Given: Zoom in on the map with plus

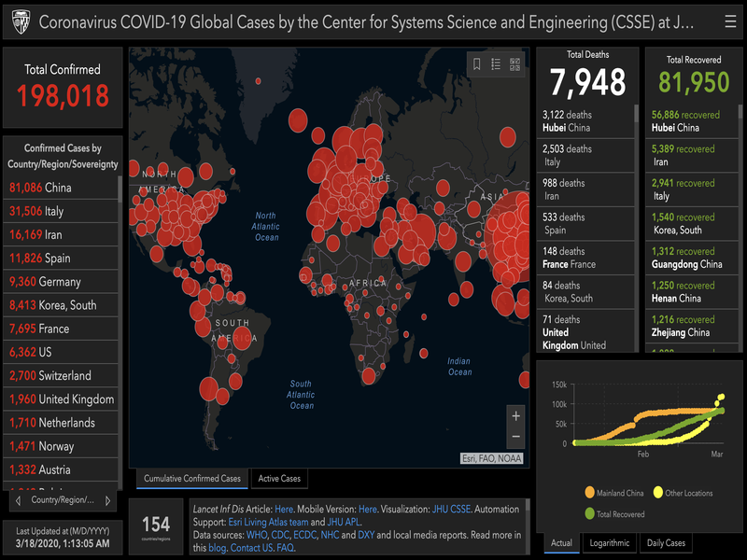Looking at the screenshot, I should click(515, 416).
